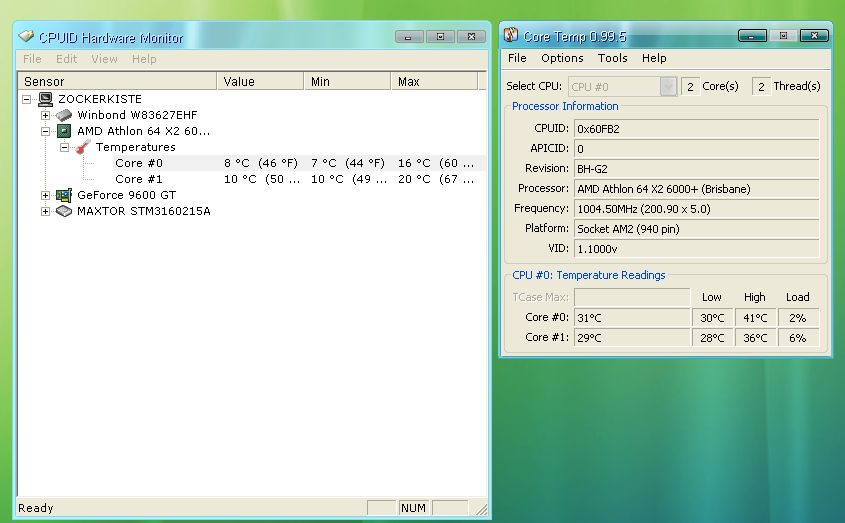Click the Thread(s) count box
Viewport: 845px width, 523px height.
[761, 86]
